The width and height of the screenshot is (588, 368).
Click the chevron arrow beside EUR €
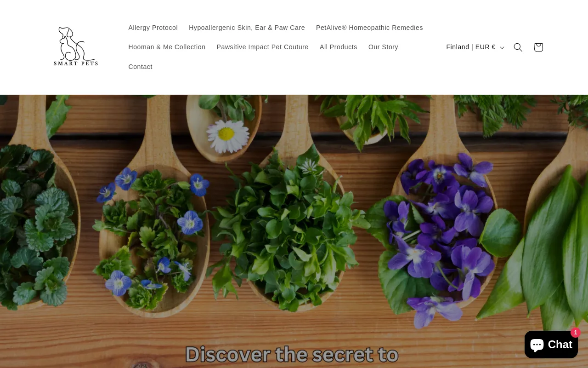tap(502, 48)
